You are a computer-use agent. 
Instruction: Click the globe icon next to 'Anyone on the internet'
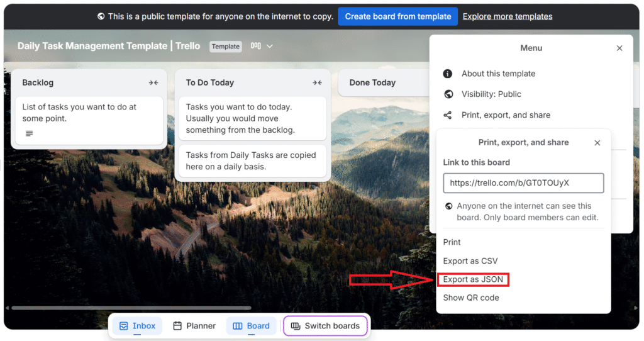coord(449,206)
